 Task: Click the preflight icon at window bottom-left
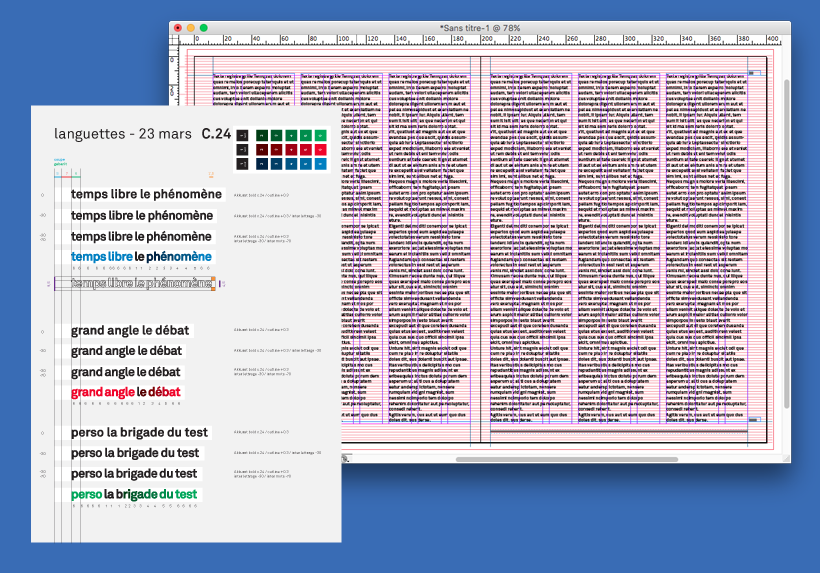point(346,459)
